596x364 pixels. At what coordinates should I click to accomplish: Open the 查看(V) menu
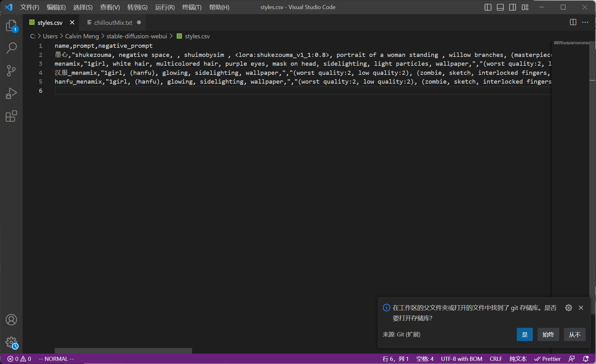110,7
